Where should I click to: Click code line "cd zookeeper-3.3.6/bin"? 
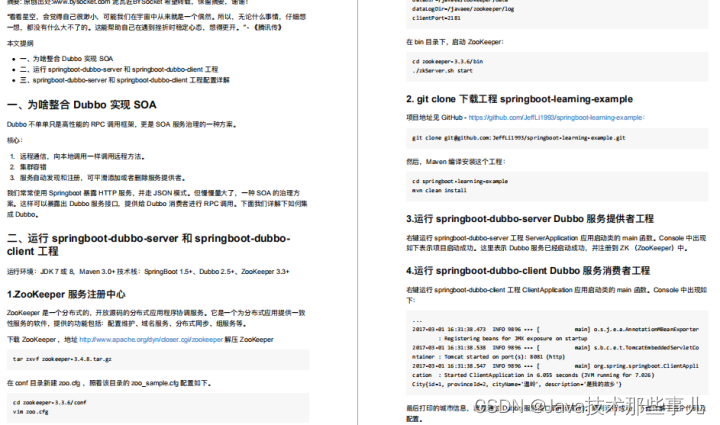(447, 62)
